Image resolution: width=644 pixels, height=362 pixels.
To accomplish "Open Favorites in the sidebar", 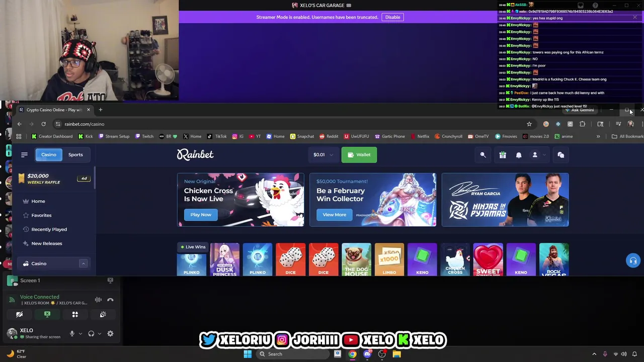I will 41,215.
